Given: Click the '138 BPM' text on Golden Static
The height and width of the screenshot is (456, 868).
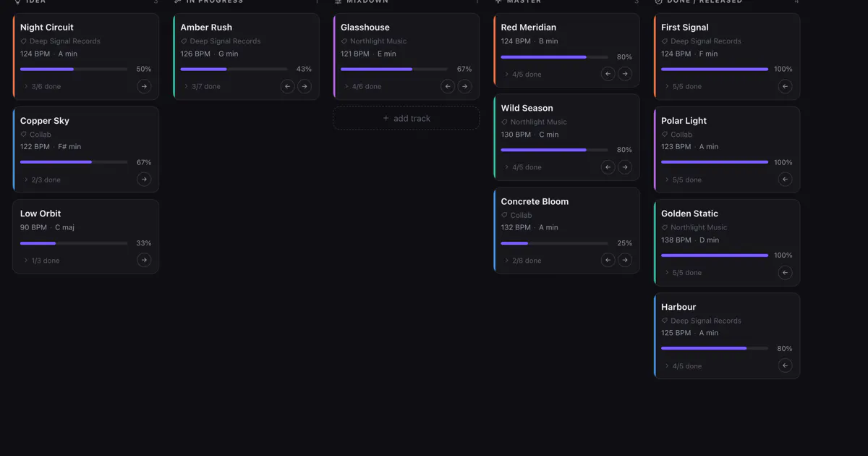Looking at the screenshot, I should pos(676,240).
